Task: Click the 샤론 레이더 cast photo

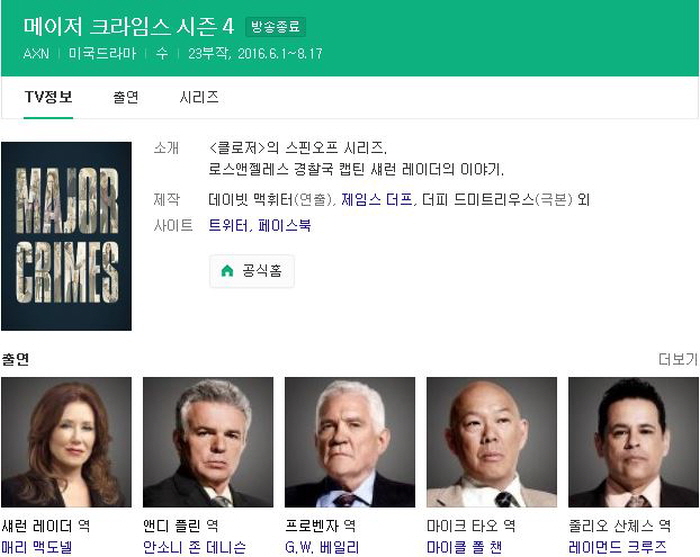Action: pos(66,442)
